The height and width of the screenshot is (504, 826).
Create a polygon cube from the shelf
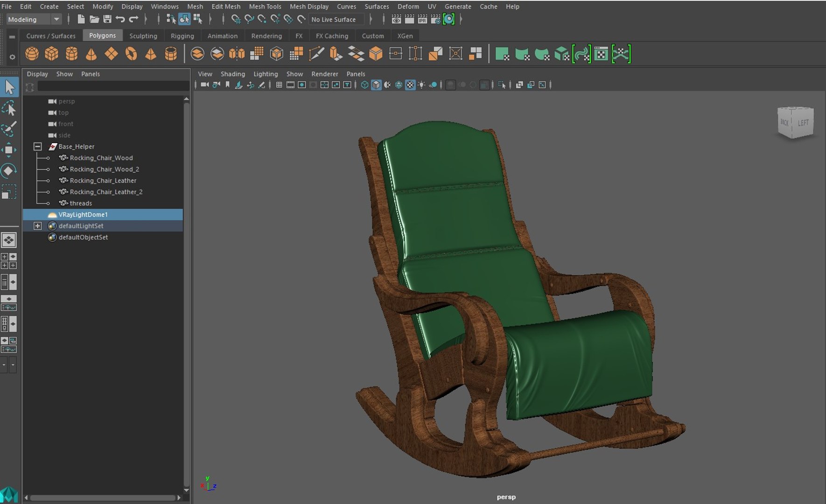51,54
